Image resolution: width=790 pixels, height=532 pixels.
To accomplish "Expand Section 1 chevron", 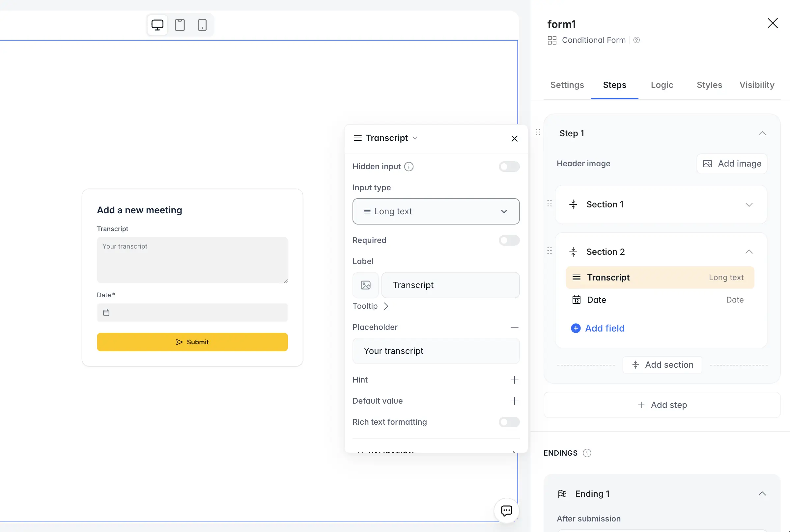I will (748, 204).
